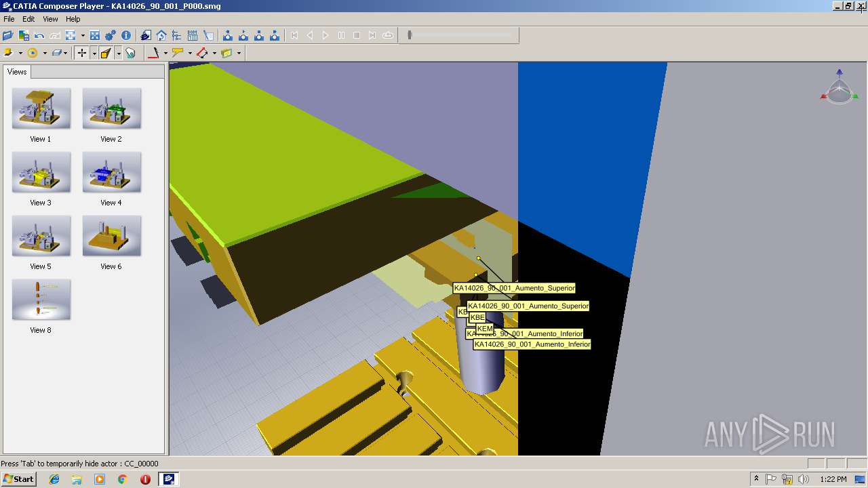Open the Help menu
Viewport: 868px width, 488px height.
coord(73,19)
